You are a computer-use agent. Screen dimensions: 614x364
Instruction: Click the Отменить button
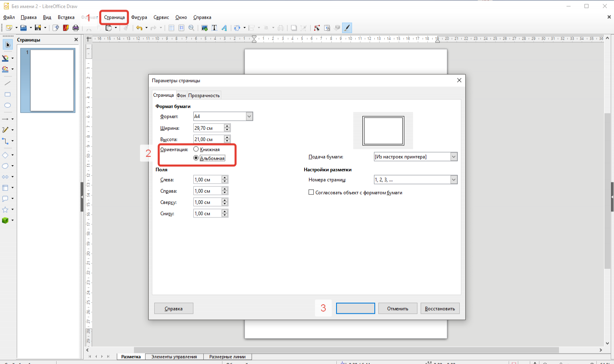pos(398,309)
